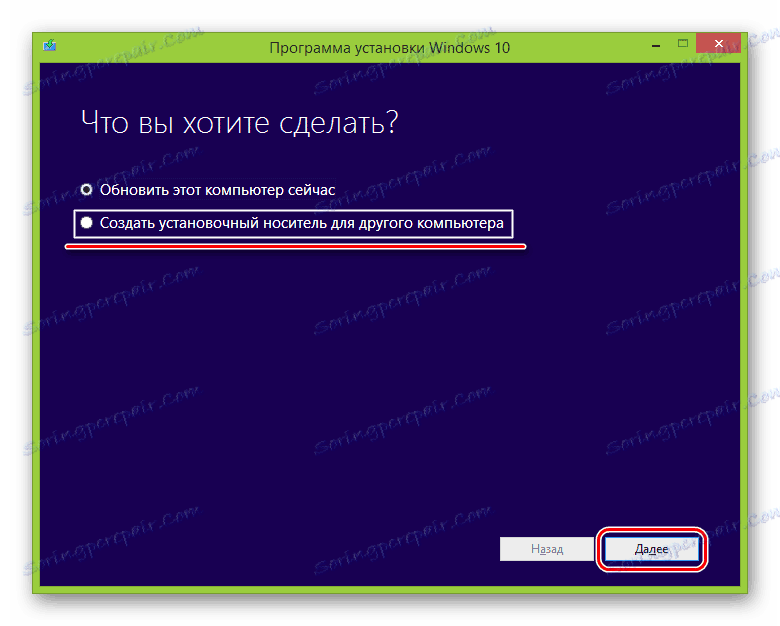Select 'Обновить этот компьютер сейчас' radio button
This screenshot has height=626, width=780.
pos(87,190)
